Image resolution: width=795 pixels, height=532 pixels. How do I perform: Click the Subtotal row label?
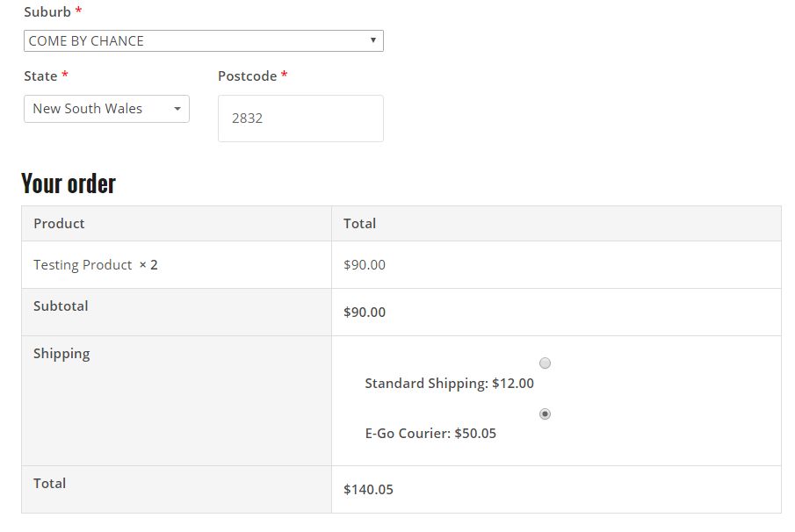point(61,306)
